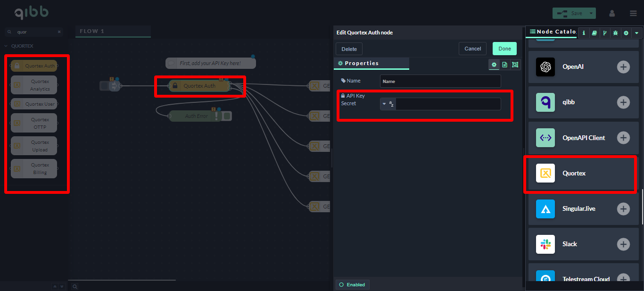This screenshot has height=291, width=644.
Task: Open the debug messages bug icon
Action: [615, 33]
